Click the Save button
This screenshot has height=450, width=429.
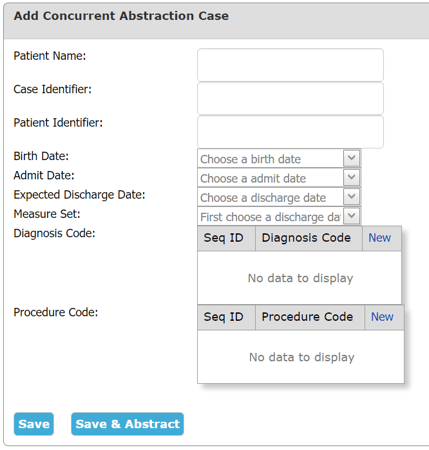[34, 424]
